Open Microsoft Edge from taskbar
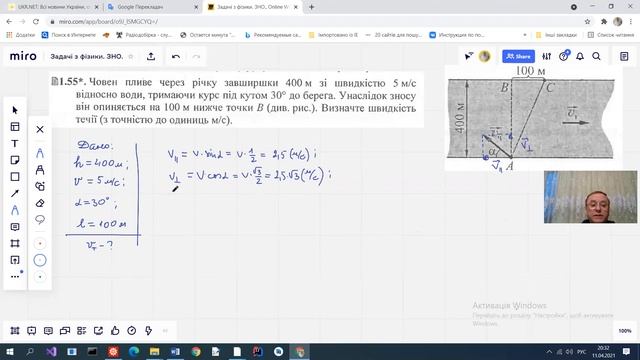 click(x=134, y=351)
